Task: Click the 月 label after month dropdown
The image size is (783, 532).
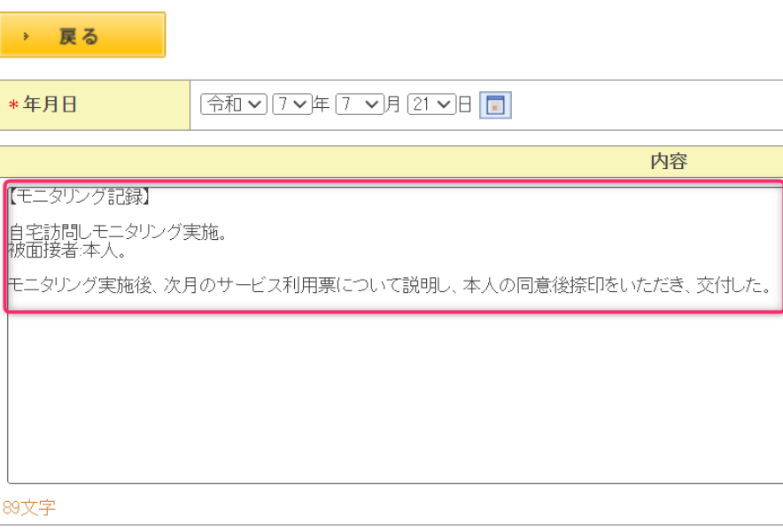Action: click(393, 104)
